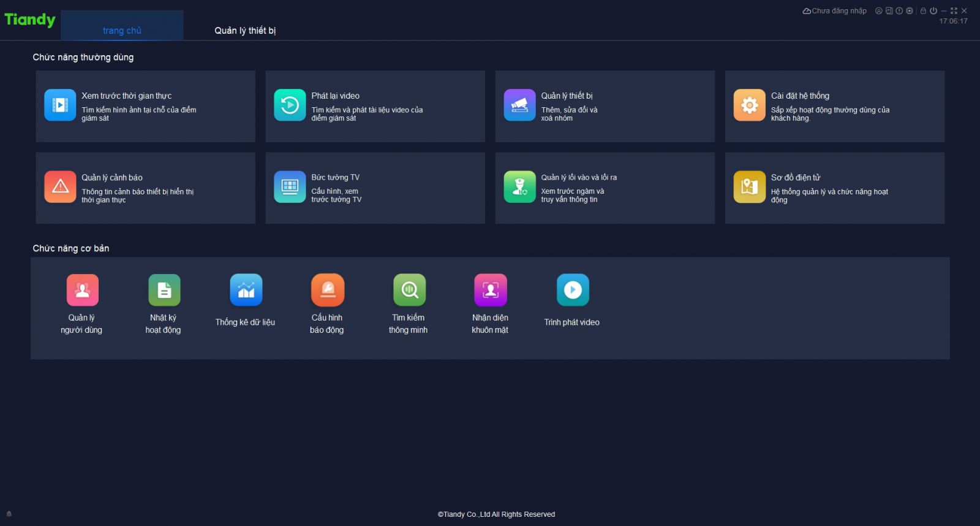Image resolution: width=980 pixels, height=526 pixels.
Task: Click the power icon in title bar
Action: (x=933, y=11)
